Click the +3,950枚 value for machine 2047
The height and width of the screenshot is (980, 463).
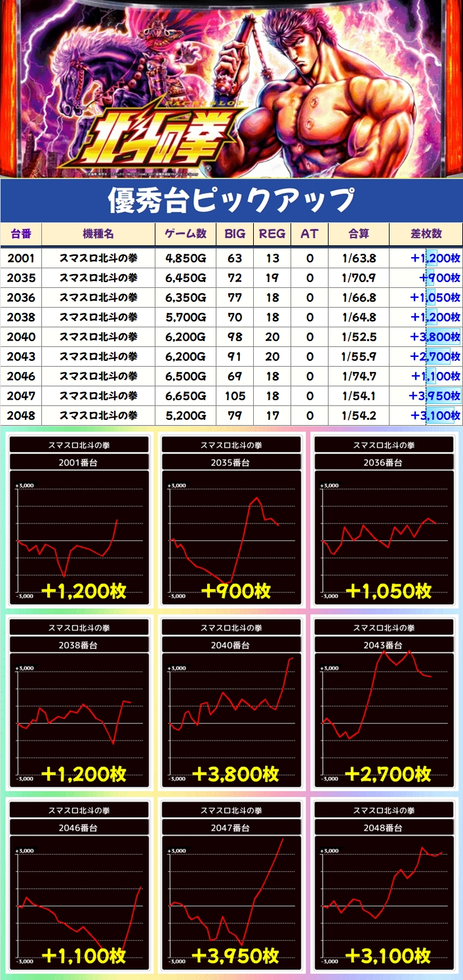[434, 396]
